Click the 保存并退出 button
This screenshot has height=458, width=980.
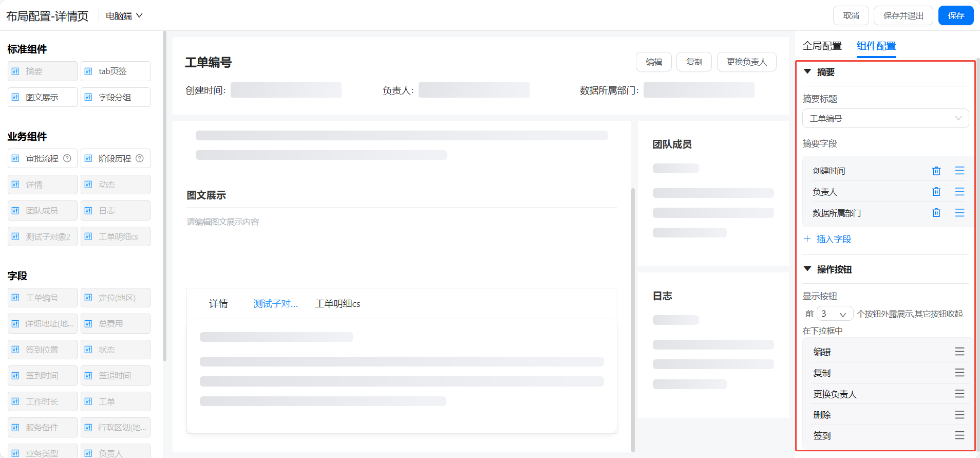click(x=903, y=15)
